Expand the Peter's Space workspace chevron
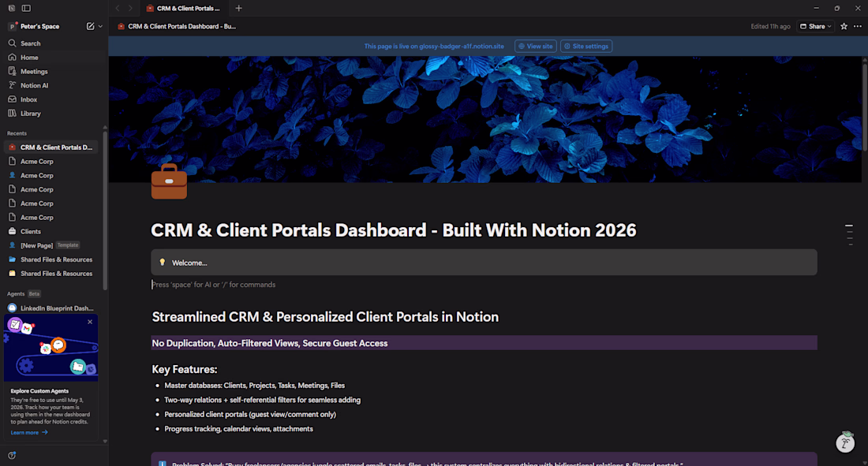This screenshot has width=868, height=466. [x=100, y=26]
